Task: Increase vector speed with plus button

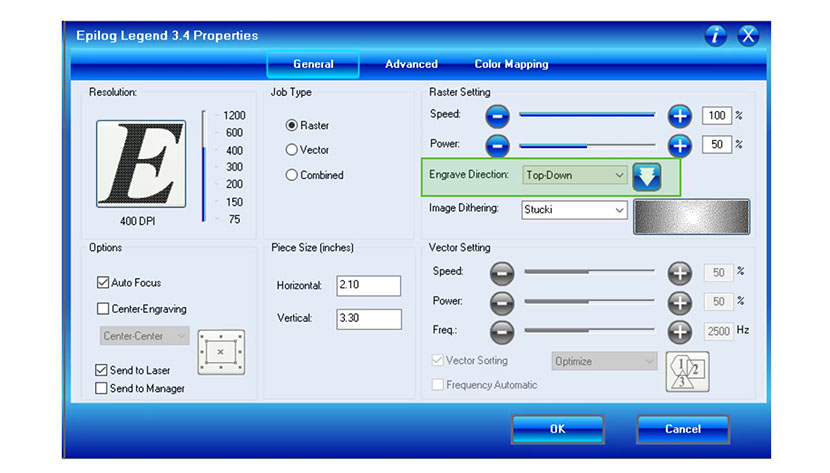Action: [x=680, y=273]
